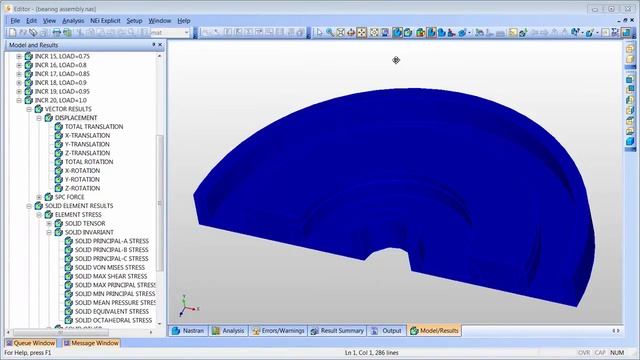The image size is (640, 360).
Task: Expand SOLID TENSOR node
Action: [x=49, y=224]
